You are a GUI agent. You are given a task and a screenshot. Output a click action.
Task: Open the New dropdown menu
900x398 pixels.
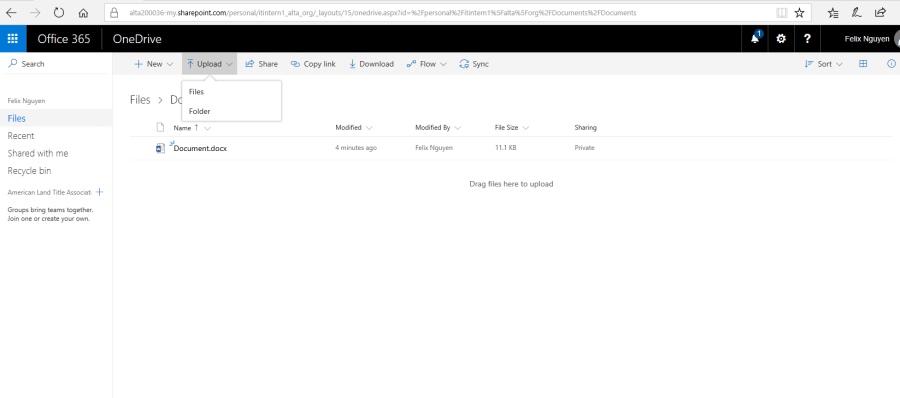(x=153, y=64)
